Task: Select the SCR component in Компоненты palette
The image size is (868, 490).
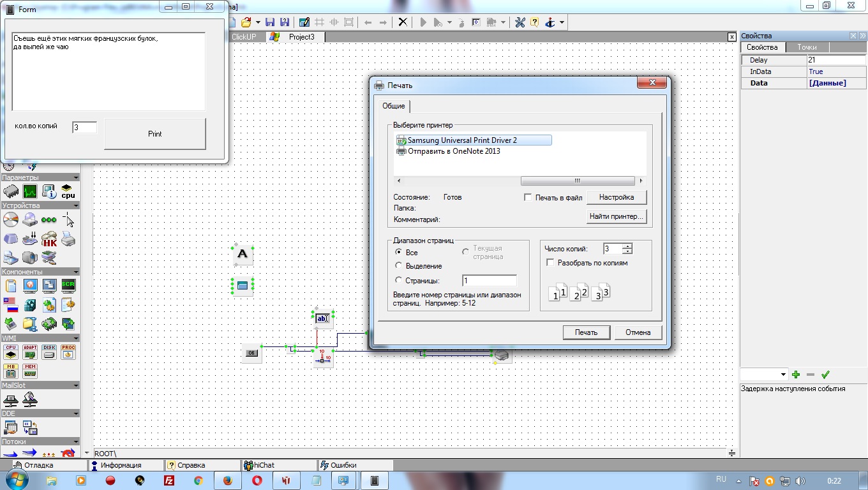Action: [68, 286]
